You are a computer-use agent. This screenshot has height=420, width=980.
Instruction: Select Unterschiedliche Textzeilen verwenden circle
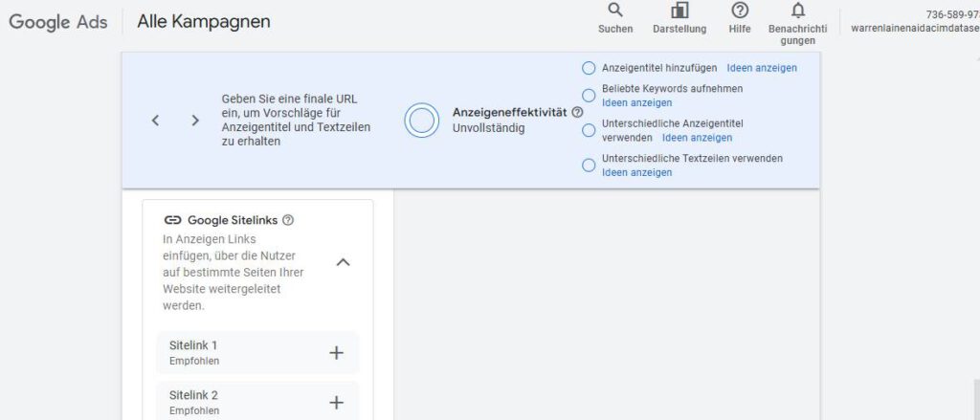(x=589, y=166)
